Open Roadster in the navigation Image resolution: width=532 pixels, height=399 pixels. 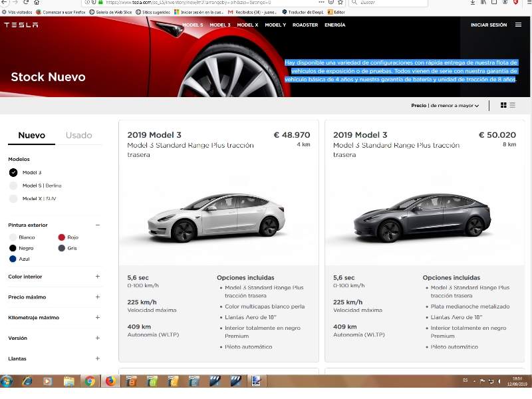coord(305,25)
